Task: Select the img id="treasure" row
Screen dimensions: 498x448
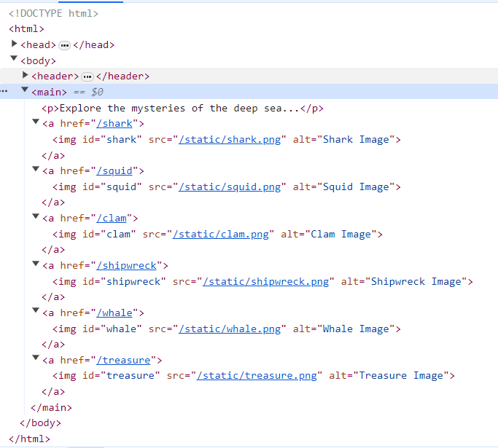Action: [x=254, y=376]
